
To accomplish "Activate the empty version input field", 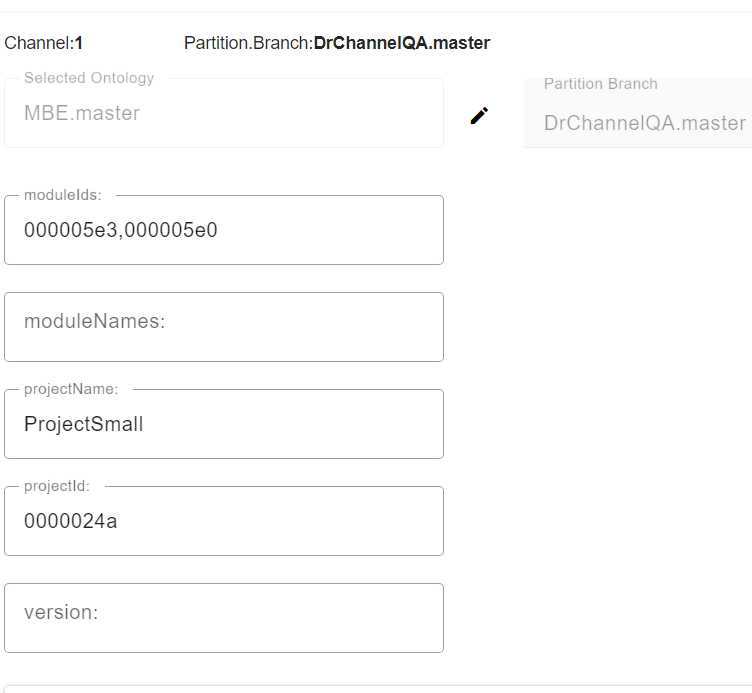I will tap(224, 618).
